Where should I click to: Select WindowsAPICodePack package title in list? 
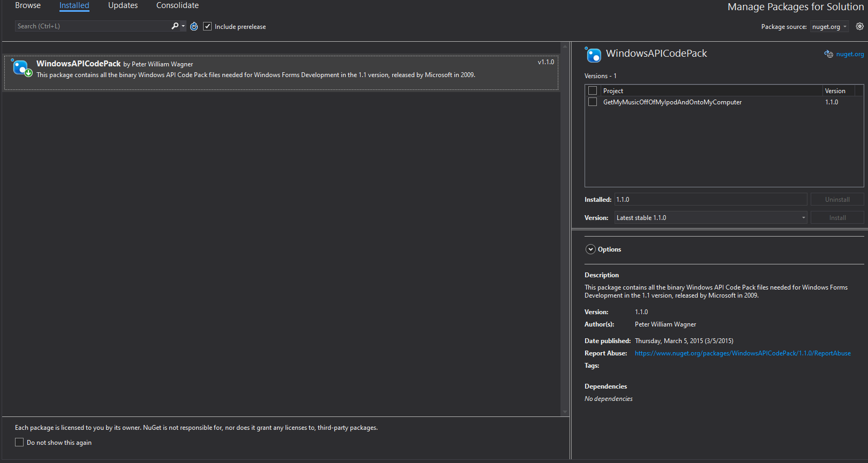point(78,64)
